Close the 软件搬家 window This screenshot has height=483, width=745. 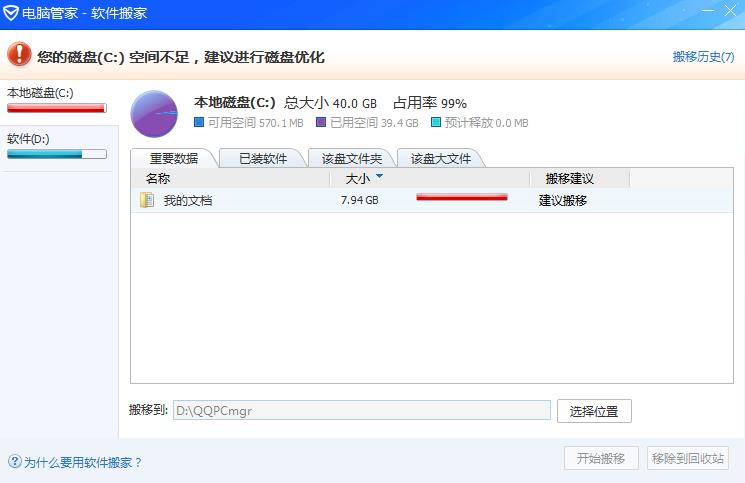tap(730, 10)
